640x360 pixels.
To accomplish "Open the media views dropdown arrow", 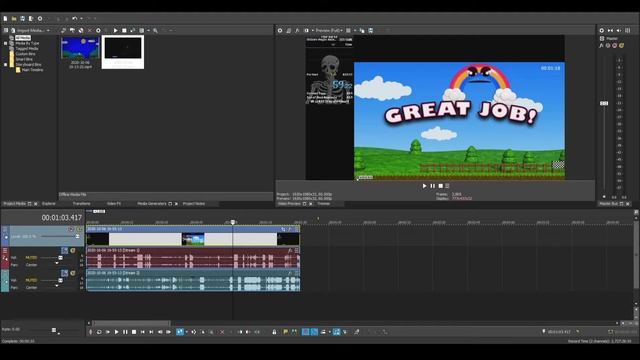I will (148, 30).
